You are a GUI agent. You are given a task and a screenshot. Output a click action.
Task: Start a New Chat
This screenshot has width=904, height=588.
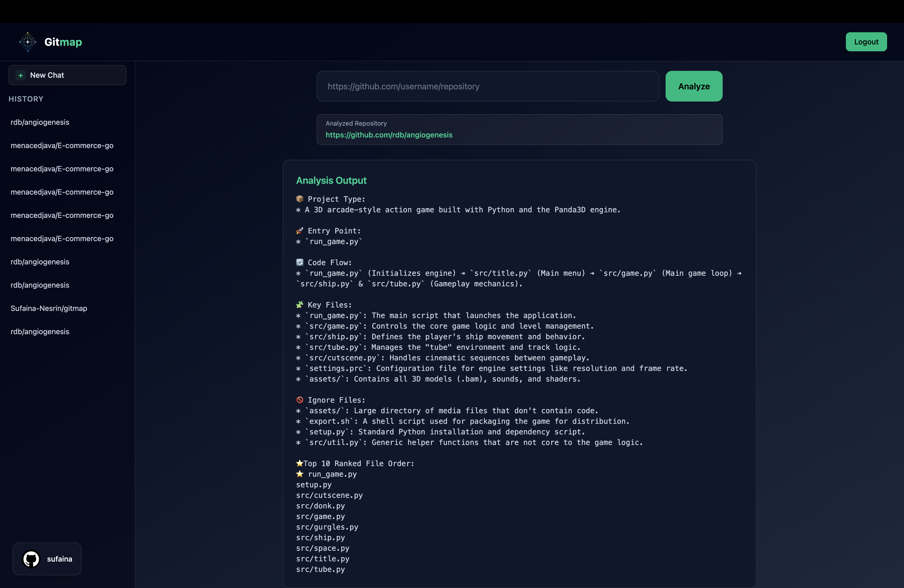pos(67,75)
